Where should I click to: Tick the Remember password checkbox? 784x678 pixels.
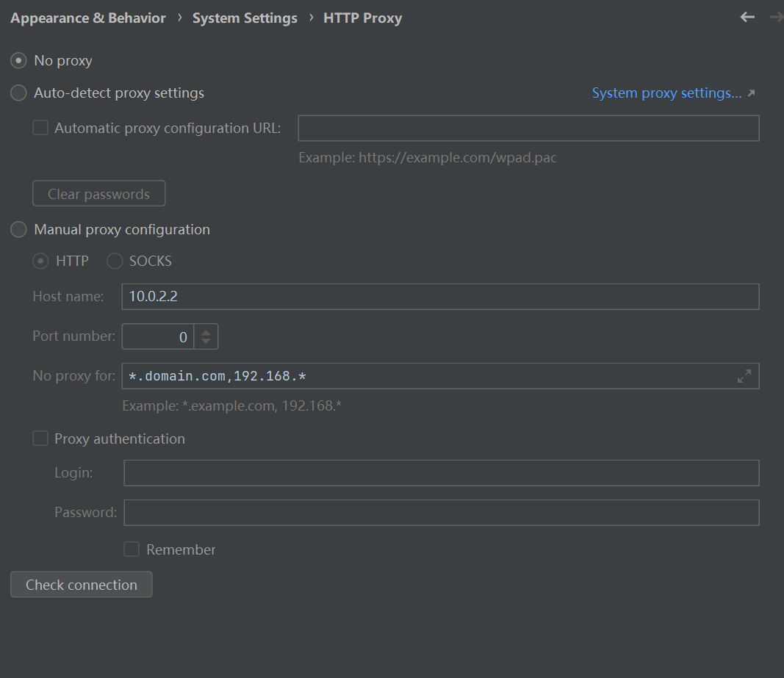pyautogui.click(x=132, y=549)
